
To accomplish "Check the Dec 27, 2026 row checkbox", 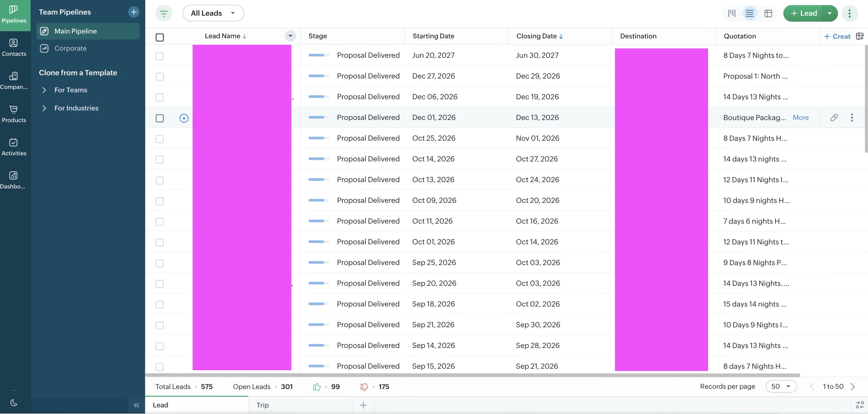I will point(160,77).
